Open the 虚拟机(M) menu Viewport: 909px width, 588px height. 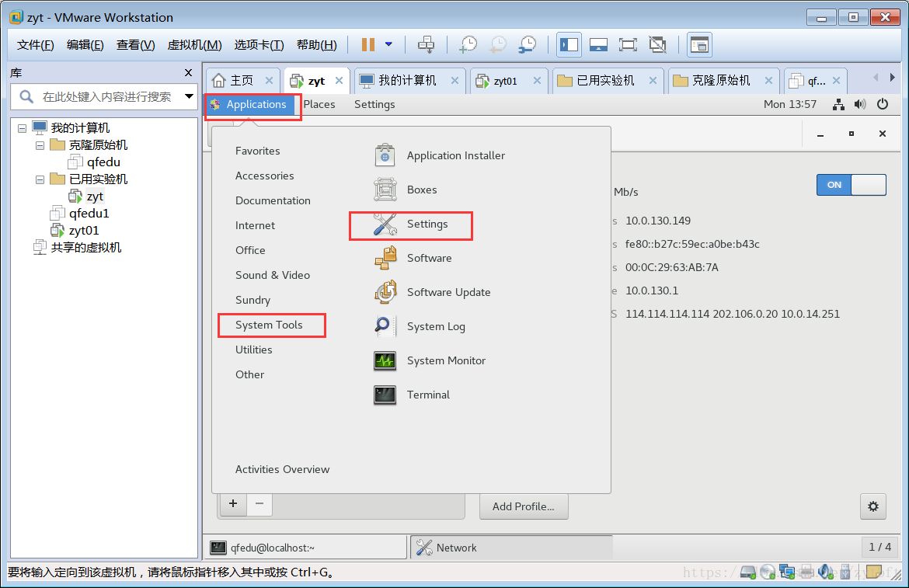[195, 44]
